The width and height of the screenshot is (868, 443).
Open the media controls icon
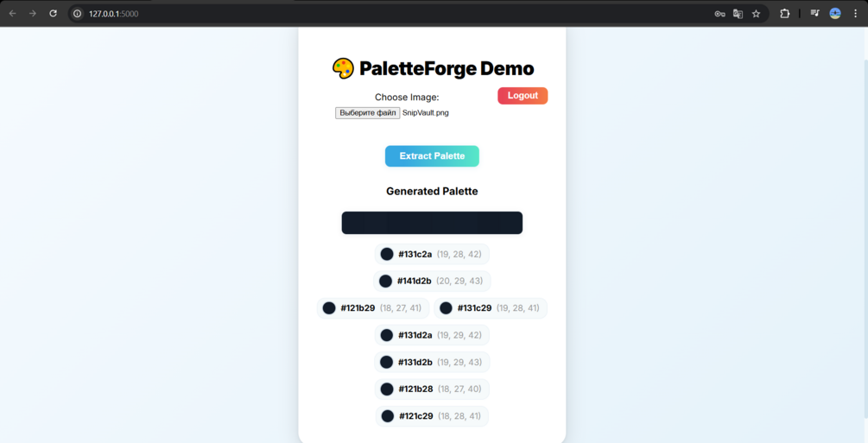[814, 14]
